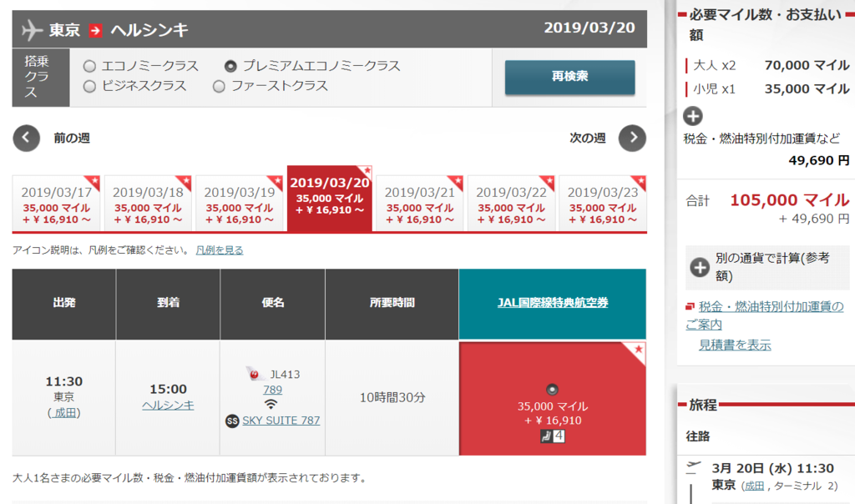Screen dimensions: 855x504
Task: Click the Wi-Fi icon for JL413
Action: click(x=271, y=405)
